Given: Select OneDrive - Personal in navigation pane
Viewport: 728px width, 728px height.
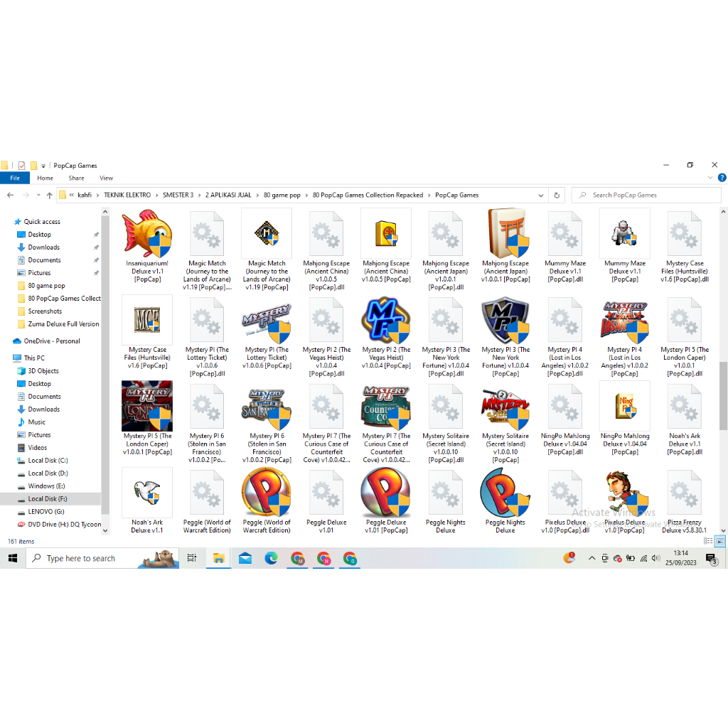Looking at the screenshot, I should 52,341.
